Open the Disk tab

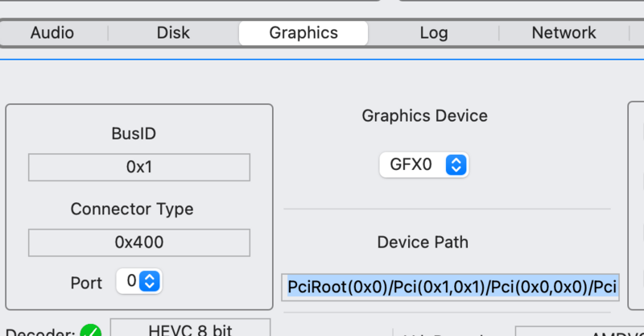pyautogui.click(x=173, y=33)
